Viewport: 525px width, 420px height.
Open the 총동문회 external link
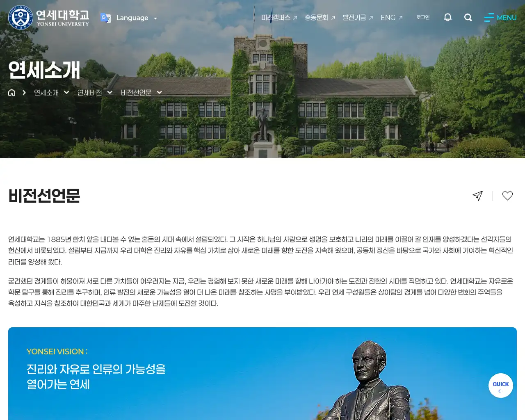320,18
